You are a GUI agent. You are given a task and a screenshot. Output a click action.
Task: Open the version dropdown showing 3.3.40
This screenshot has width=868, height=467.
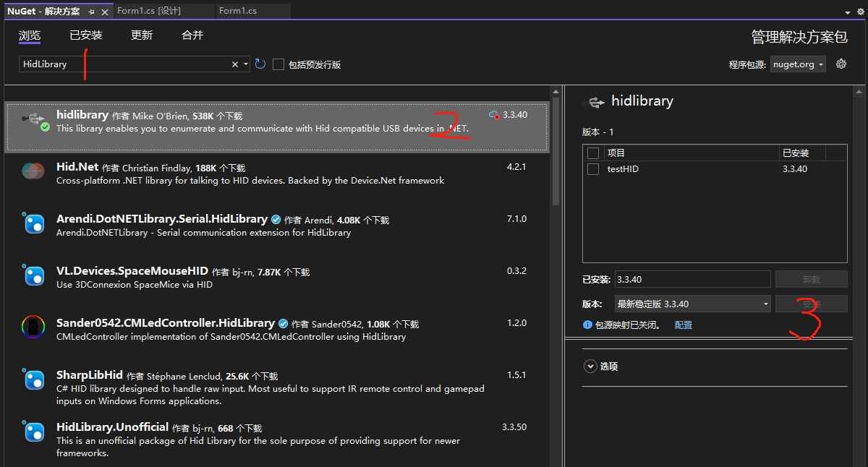692,304
